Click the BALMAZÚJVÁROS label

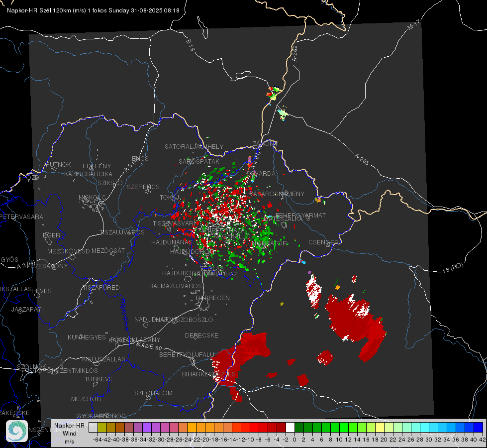coord(176,286)
